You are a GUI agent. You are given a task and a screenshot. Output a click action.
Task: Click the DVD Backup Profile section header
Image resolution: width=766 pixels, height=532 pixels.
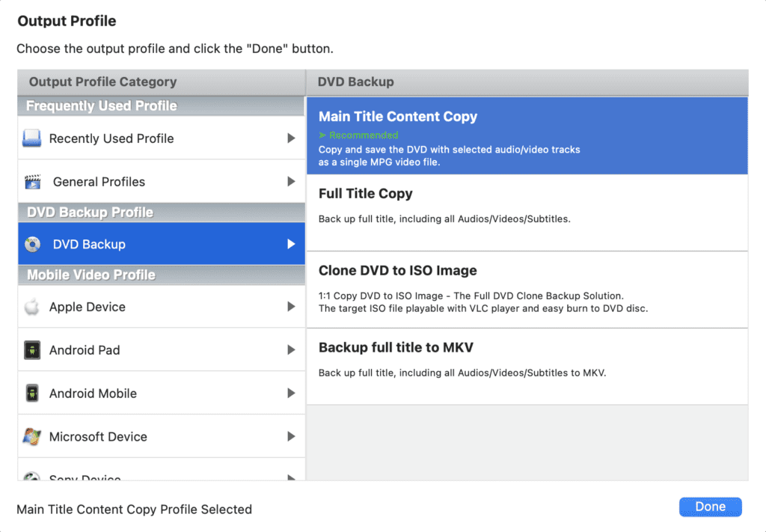click(162, 213)
